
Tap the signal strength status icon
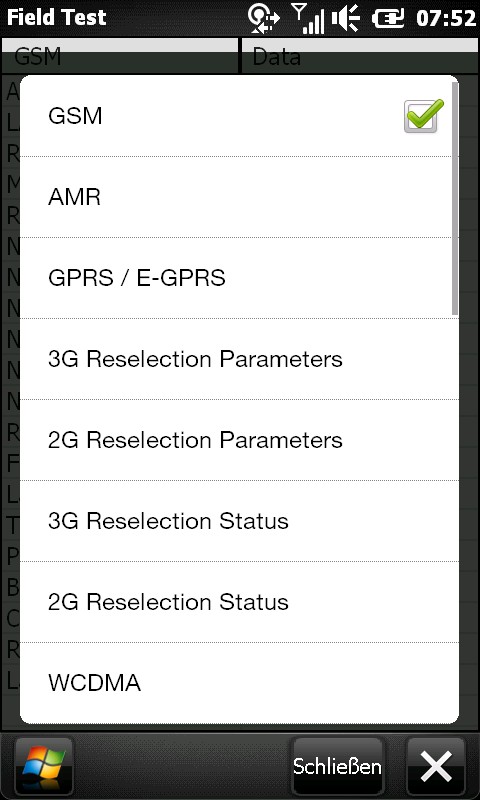(308, 19)
